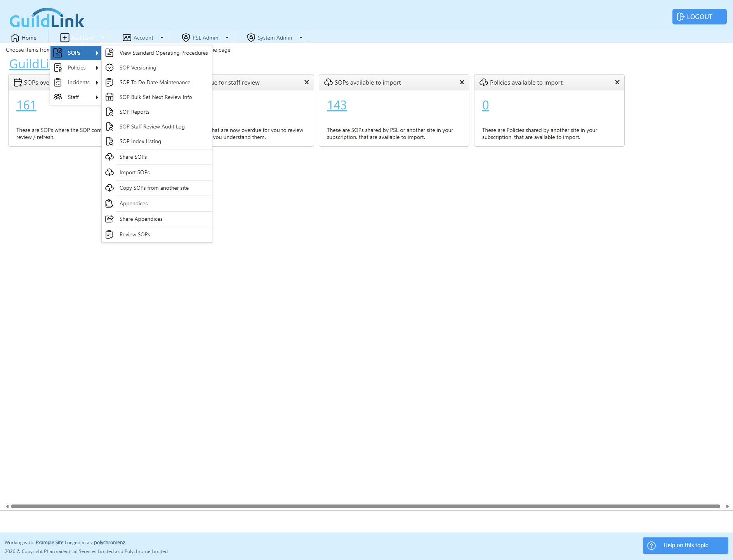The width and height of the screenshot is (733, 560).
Task: Click the 161 overdue SOPs link
Action: (x=26, y=105)
